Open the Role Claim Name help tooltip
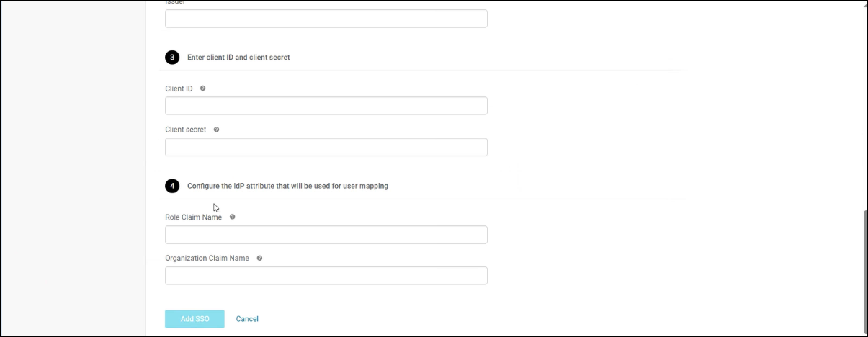868x337 pixels. (x=232, y=217)
